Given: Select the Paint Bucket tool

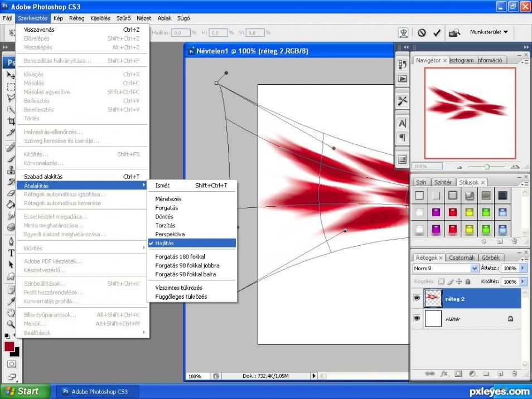Looking at the screenshot, I should 11,204.
